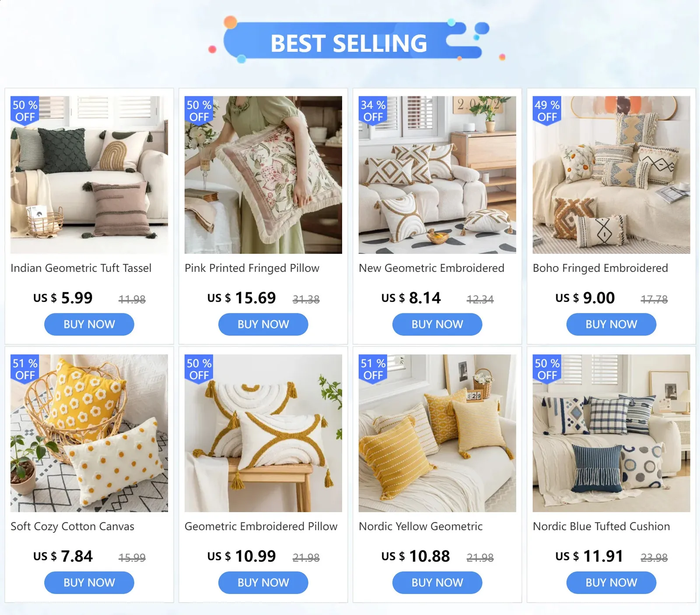This screenshot has height=615, width=700.
Task: Click the 49% OFF discount badge
Action: click(x=547, y=111)
